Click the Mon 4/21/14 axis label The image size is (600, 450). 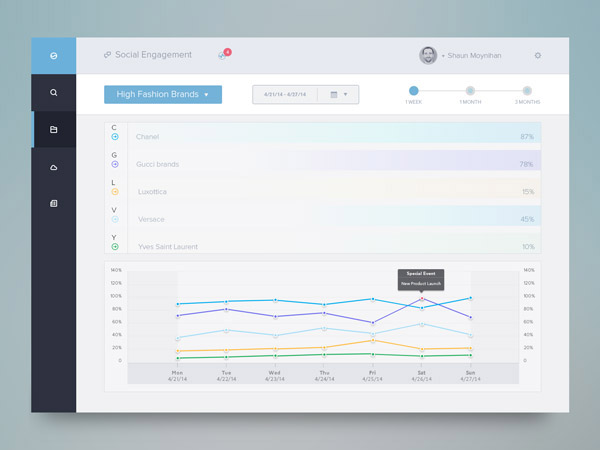(177, 376)
